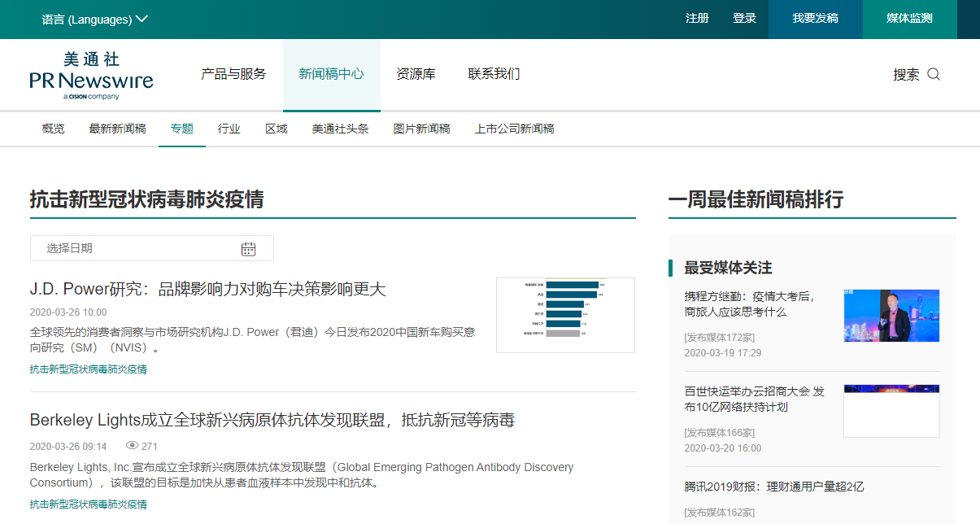Click the Berkeley Lights article summary text
Image resolution: width=980 pixels, height=524 pixels.
click(302, 475)
